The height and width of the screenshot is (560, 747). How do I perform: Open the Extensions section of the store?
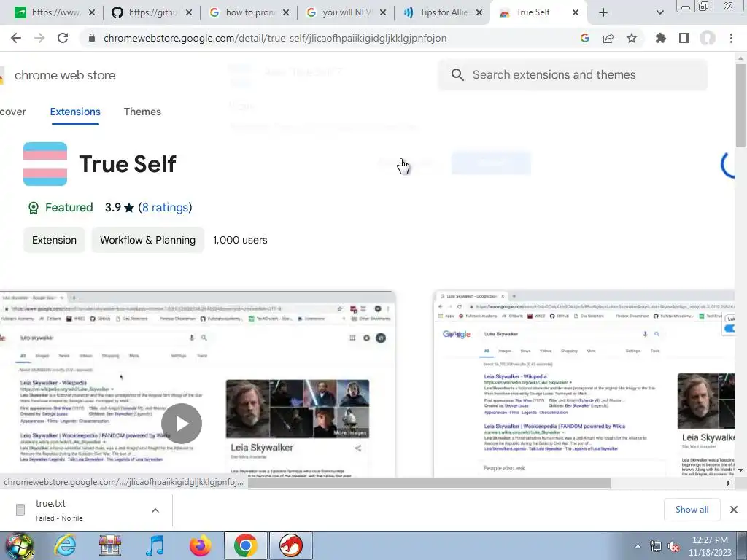tap(75, 112)
